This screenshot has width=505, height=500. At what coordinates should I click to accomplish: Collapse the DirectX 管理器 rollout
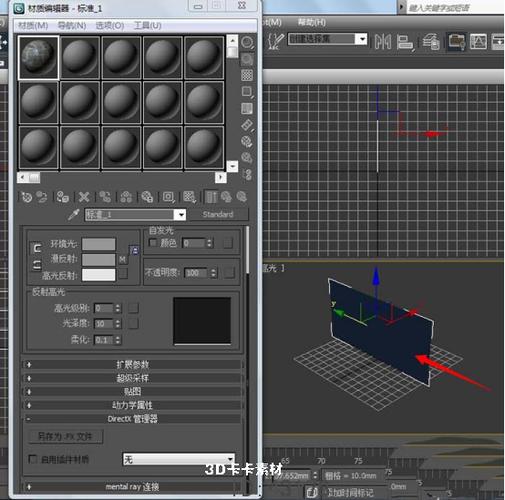pos(133,419)
